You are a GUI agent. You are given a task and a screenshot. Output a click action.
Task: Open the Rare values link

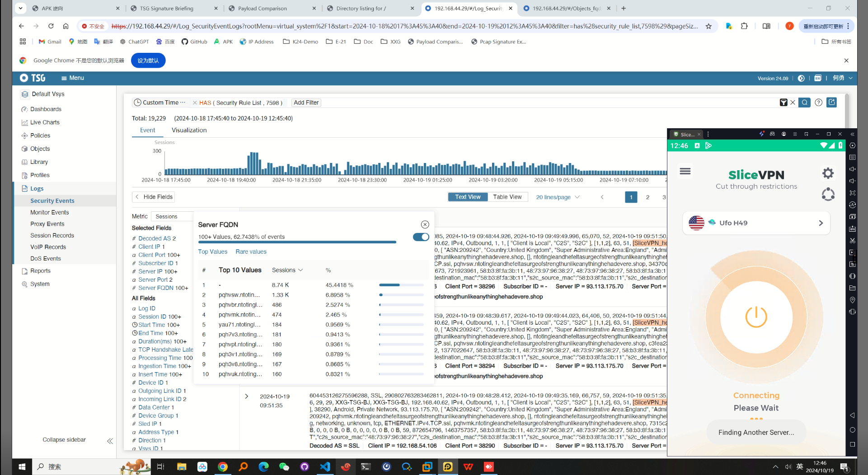tap(251, 251)
